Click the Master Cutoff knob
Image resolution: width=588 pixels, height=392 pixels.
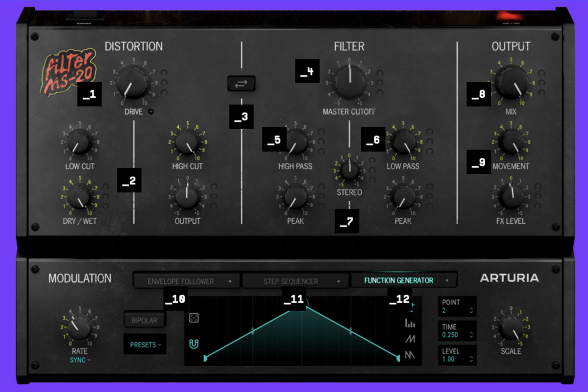pos(349,81)
